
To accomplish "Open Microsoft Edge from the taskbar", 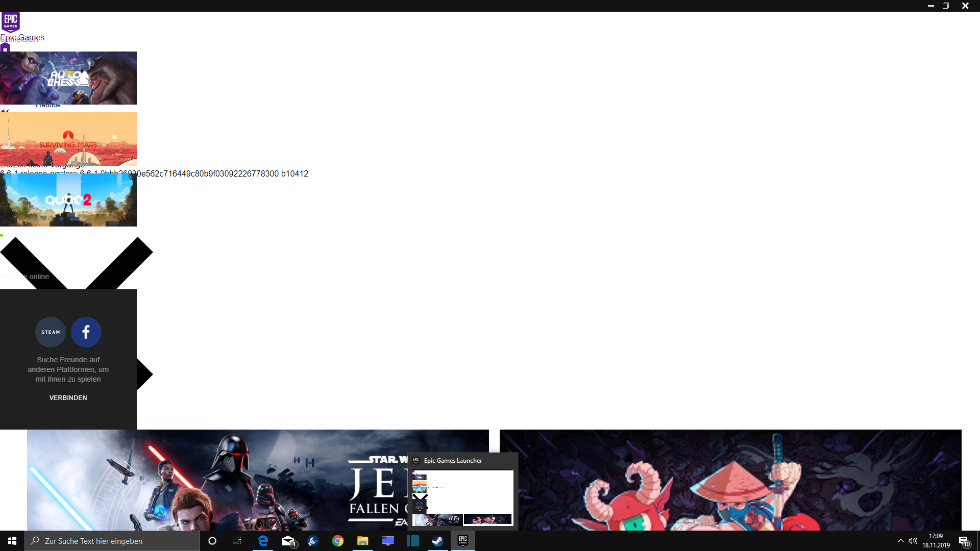I will click(x=263, y=541).
